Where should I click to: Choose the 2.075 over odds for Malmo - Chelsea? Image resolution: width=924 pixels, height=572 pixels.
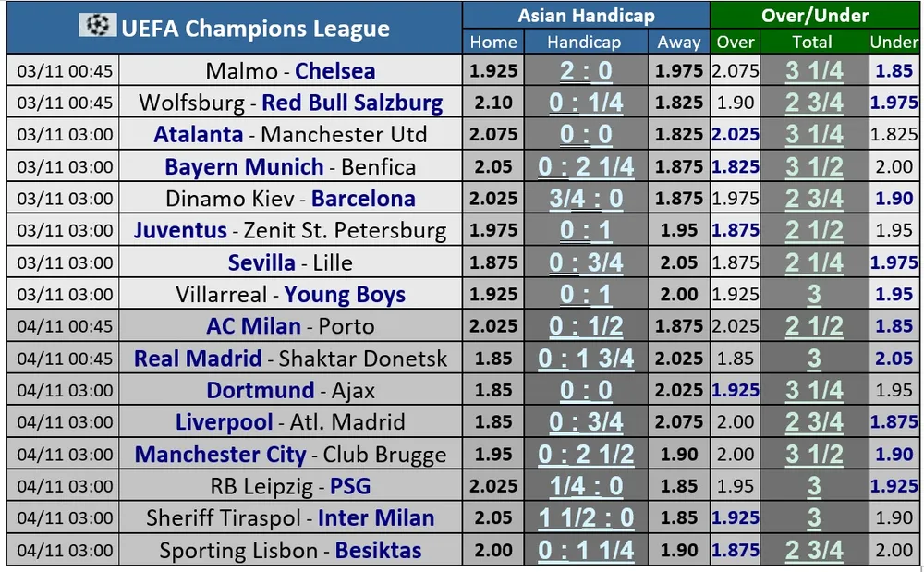pyautogui.click(x=736, y=71)
